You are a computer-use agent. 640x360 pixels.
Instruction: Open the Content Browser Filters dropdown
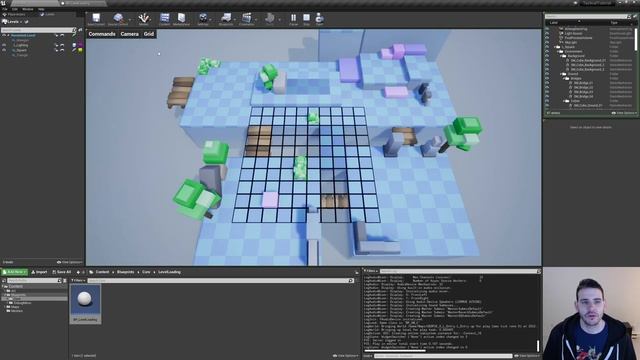(x=78, y=280)
